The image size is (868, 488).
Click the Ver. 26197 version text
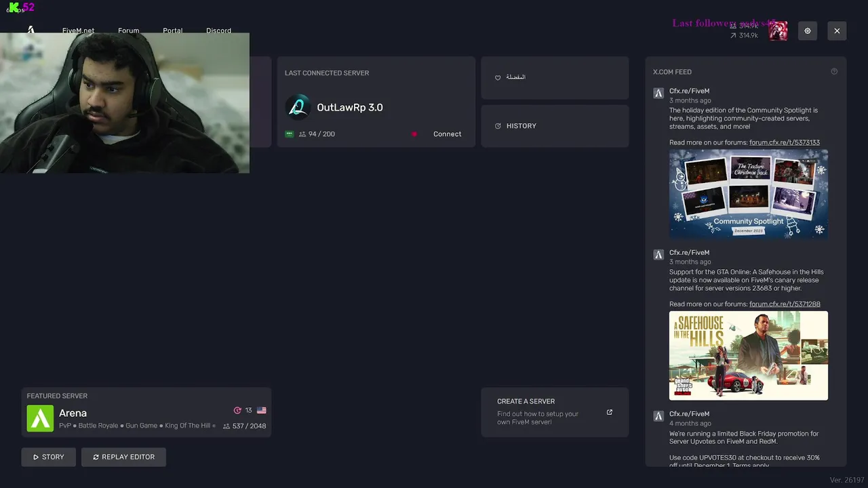point(846,480)
